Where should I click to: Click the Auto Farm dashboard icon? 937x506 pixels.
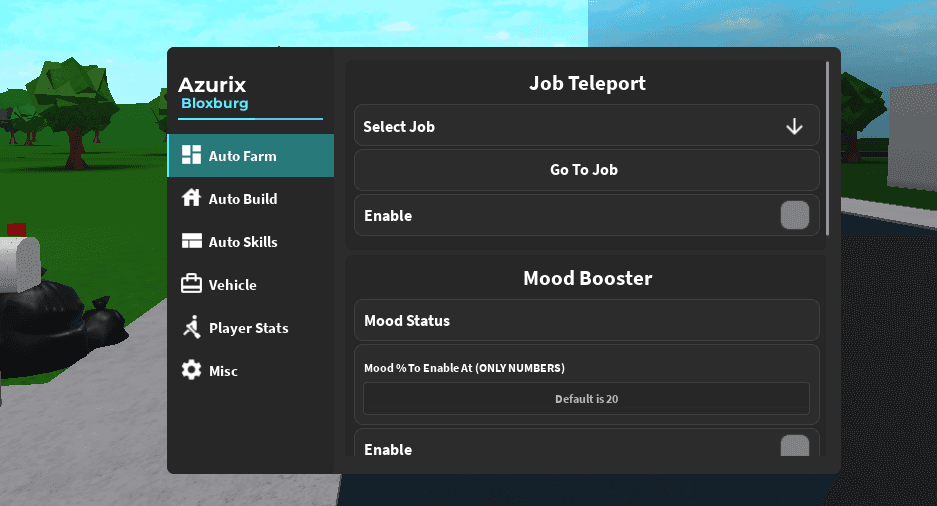[191, 156]
